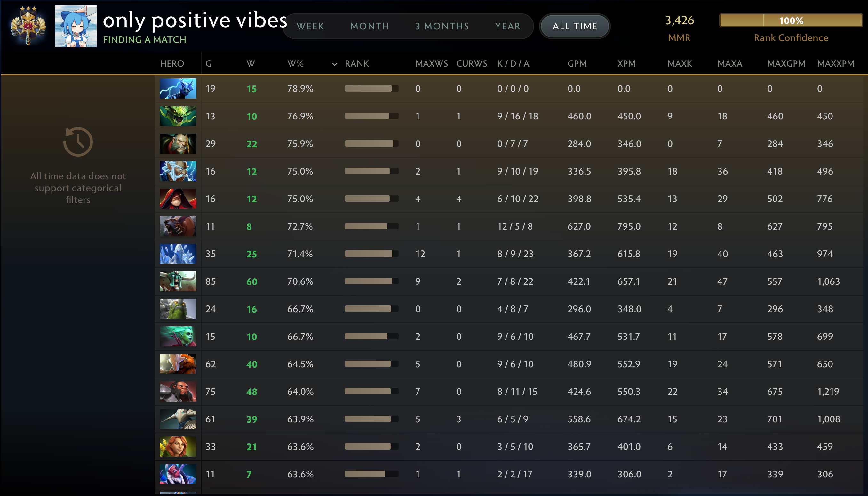Click the FINDING A MATCH status text
This screenshot has width=868, height=496.
145,40
